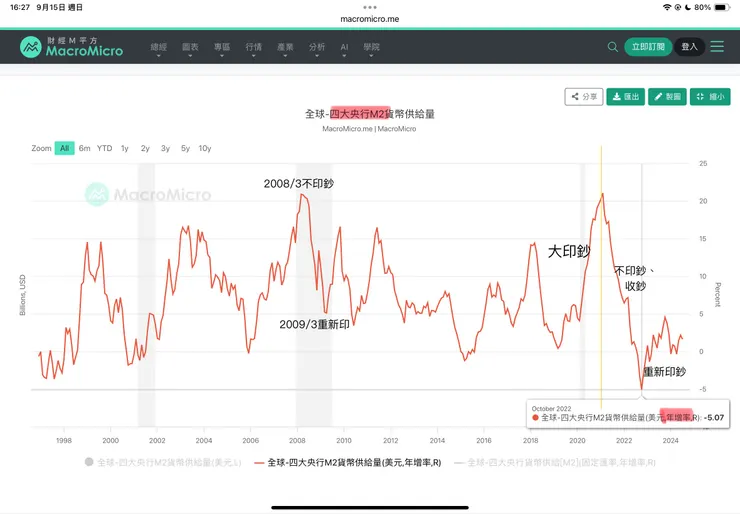
Task: Click the 製圖 chart-edit button
Action: tap(667, 97)
